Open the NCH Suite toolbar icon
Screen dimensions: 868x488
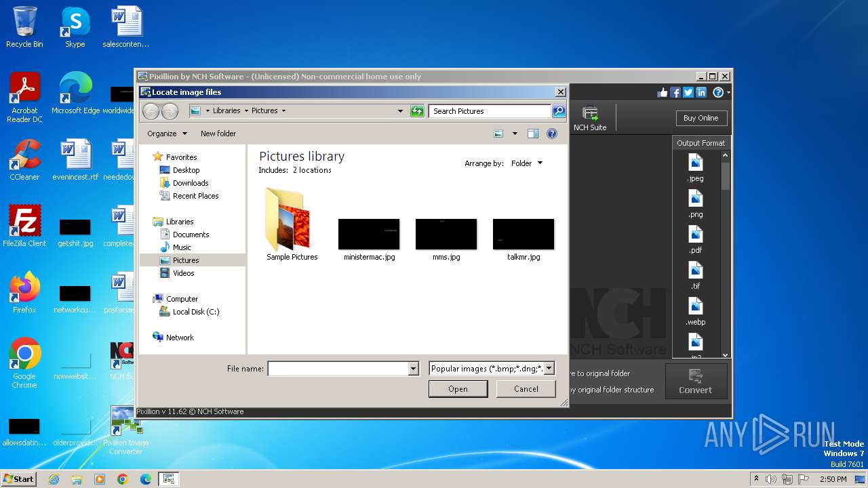pos(590,118)
